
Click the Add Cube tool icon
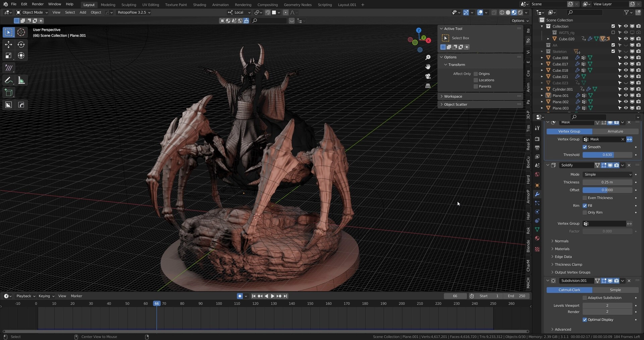click(8, 93)
